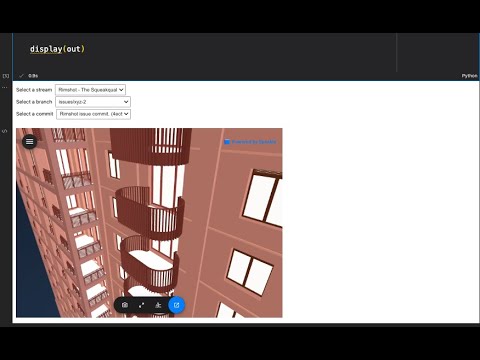Open the 'Select a commit' dropdown
This screenshot has height=360, width=480.
coord(93,114)
